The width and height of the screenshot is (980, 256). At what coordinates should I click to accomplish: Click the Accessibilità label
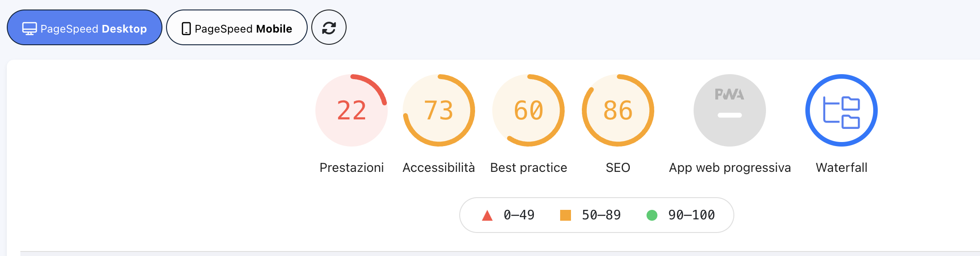click(438, 168)
